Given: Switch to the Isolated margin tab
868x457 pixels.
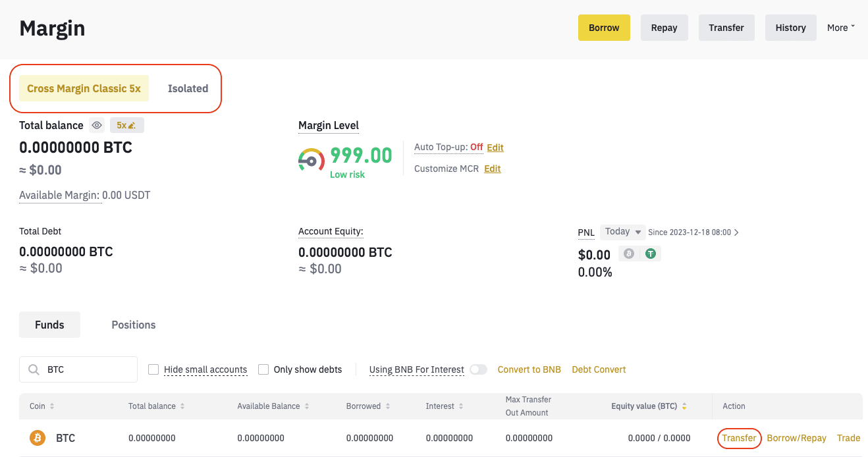Looking at the screenshot, I should point(188,88).
